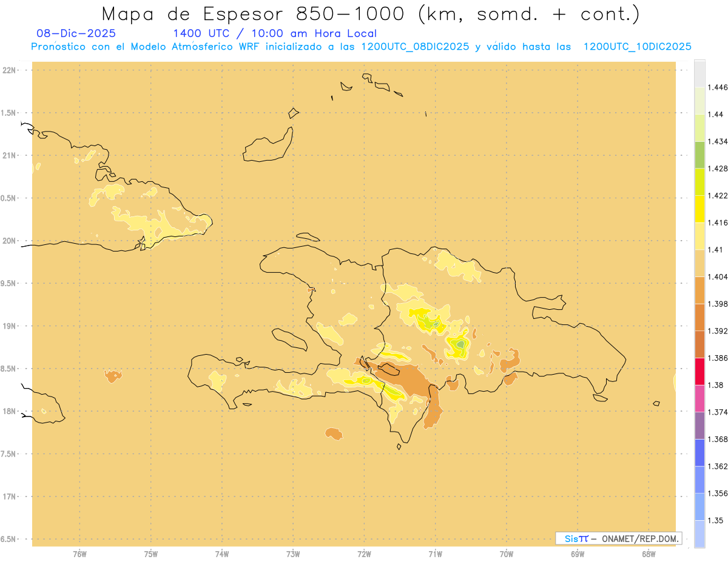Click the 21N latitude axis label
Image resolution: width=728 pixels, height=562 pixels.
pyautogui.click(x=10, y=155)
